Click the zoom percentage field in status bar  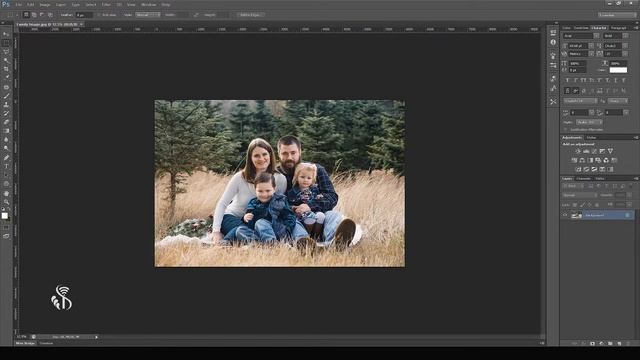[22, 337]
